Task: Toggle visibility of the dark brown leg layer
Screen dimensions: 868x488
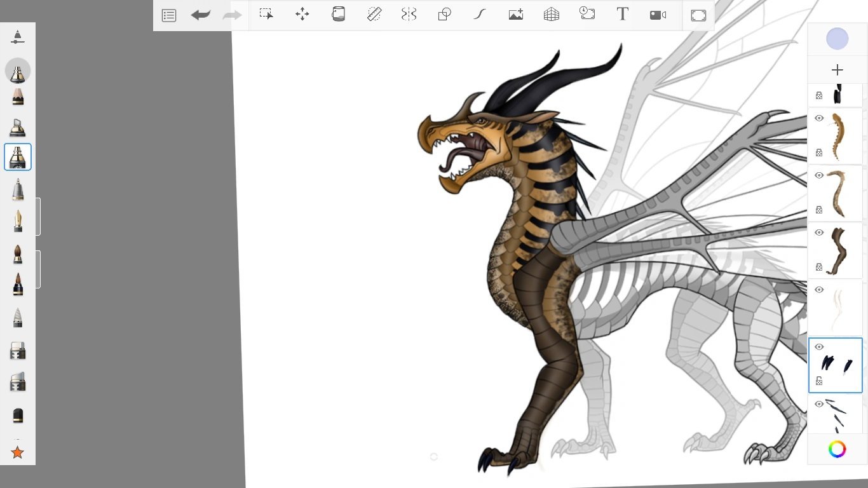Action: (x=819, y=233)
